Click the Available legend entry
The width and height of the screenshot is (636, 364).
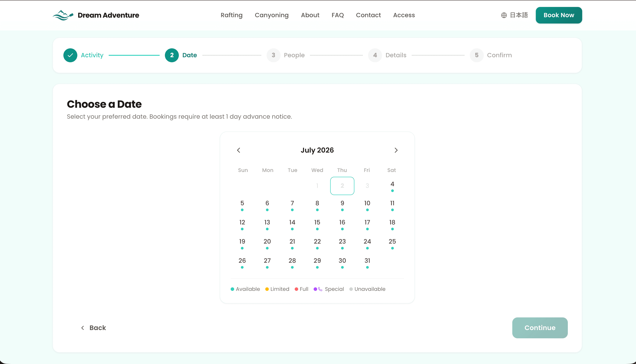pyautogui.click(x=245, y=289)
